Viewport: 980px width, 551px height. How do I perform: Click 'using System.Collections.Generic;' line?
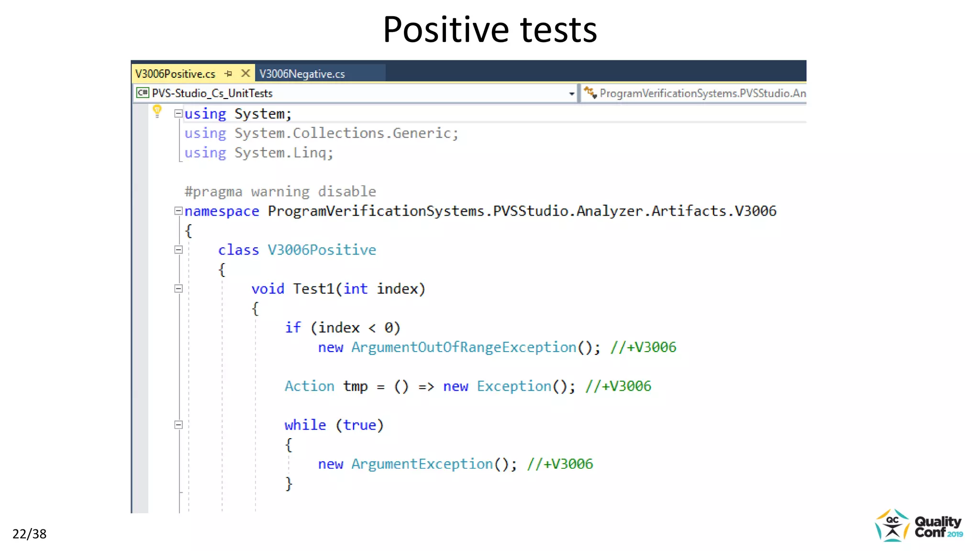[322, 133]
